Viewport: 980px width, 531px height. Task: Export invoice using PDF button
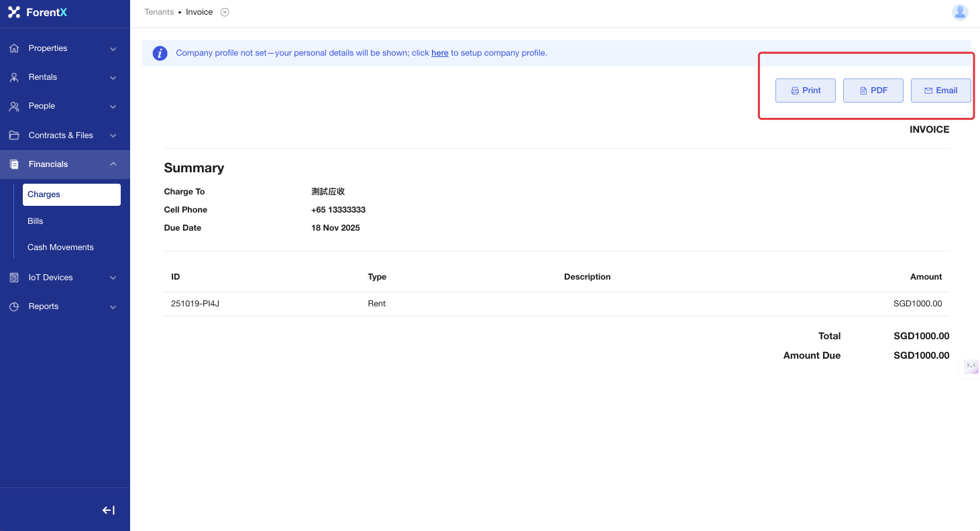tap(873, 91)
